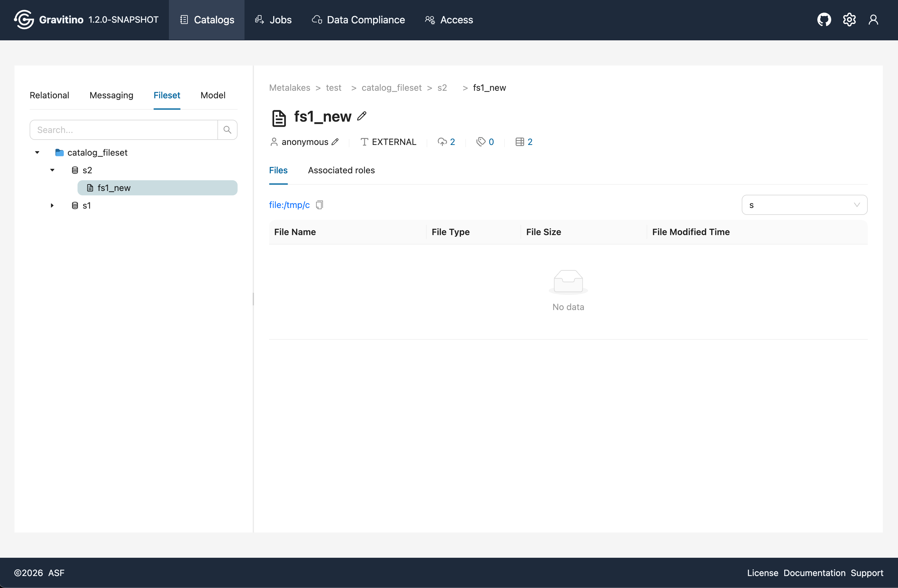Collapse the s2 schema node
This screenshot has height=588, width=898.
click(52, 170)
